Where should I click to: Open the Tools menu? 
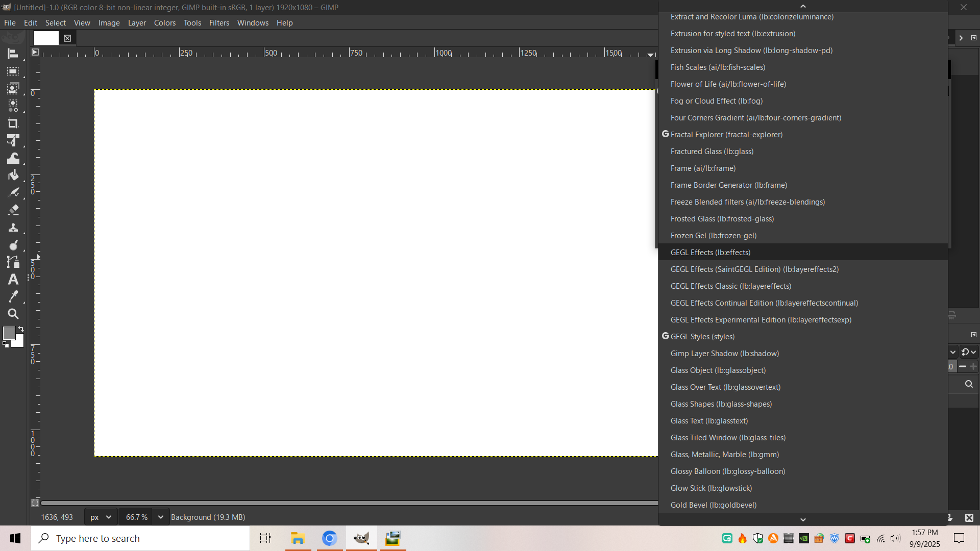click(x=192, y=23)
